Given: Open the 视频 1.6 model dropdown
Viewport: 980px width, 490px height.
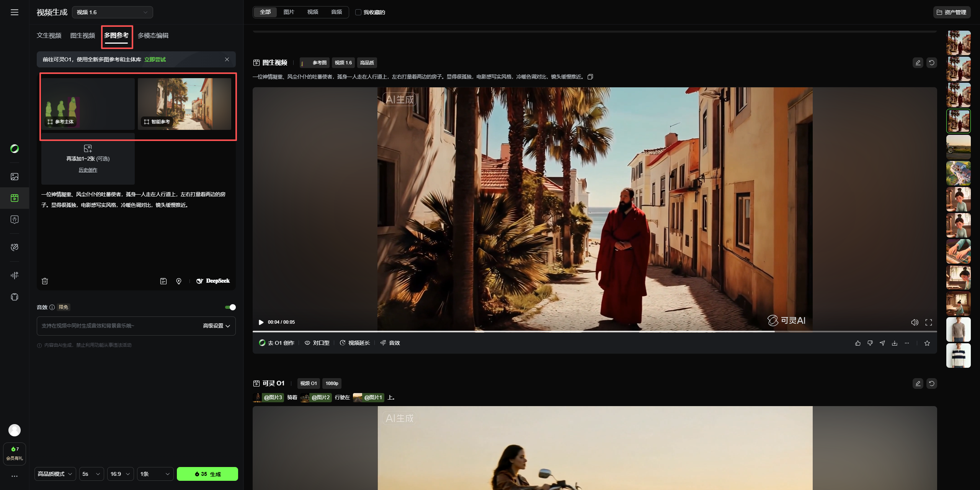Looking at the screenshot, I should coord(112,12).
